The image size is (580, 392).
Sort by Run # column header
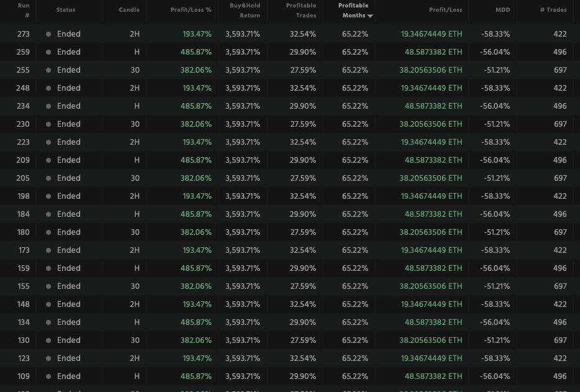pos(24,11)
